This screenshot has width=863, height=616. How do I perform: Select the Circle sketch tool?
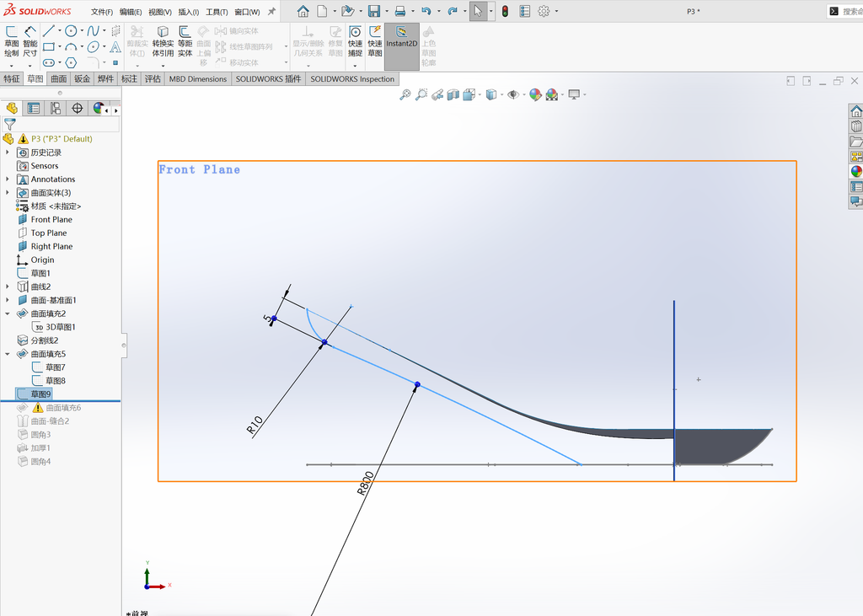point(71,31)
